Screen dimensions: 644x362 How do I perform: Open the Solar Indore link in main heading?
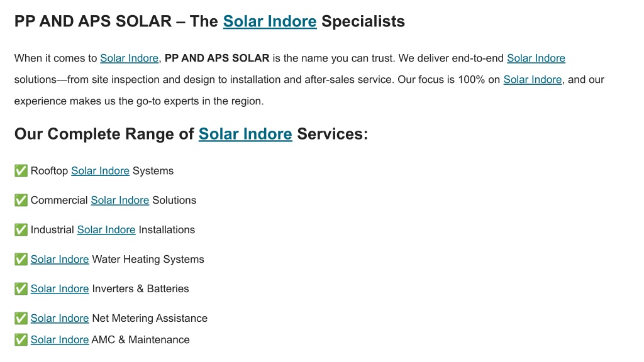(x=270, y=21)
